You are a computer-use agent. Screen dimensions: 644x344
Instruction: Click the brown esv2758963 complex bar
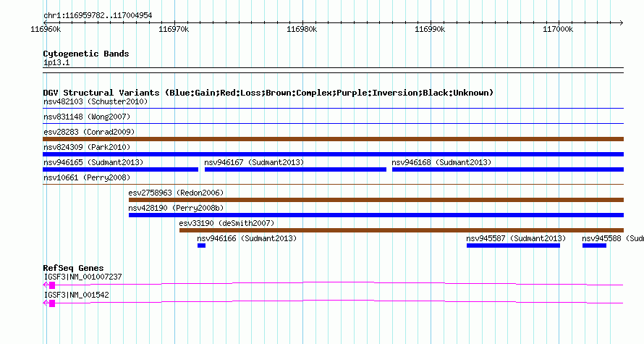pos(376,200)
